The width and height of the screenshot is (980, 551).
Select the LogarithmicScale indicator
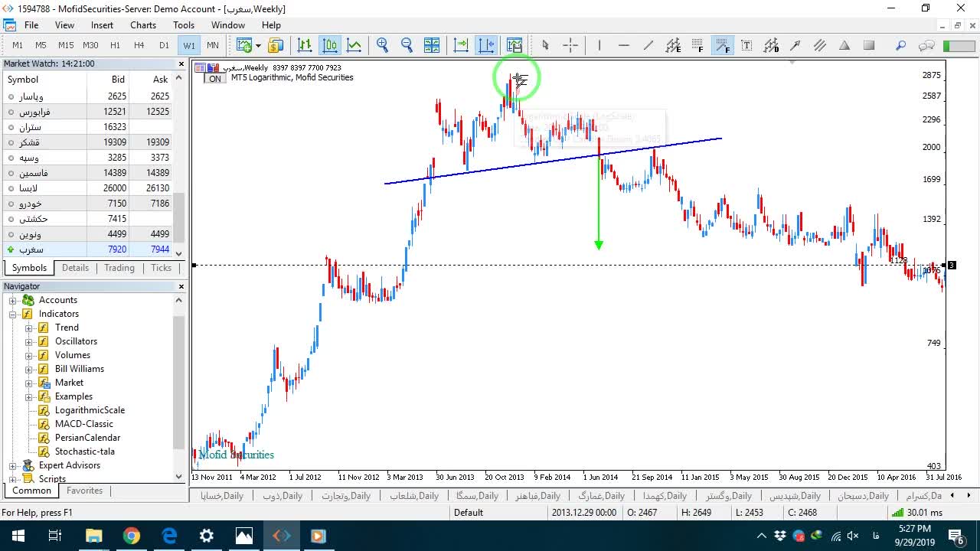[x=90, y=410]
